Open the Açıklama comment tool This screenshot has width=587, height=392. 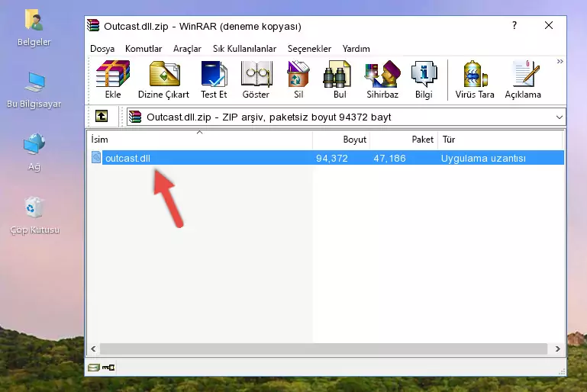click(x=523, y=79)
